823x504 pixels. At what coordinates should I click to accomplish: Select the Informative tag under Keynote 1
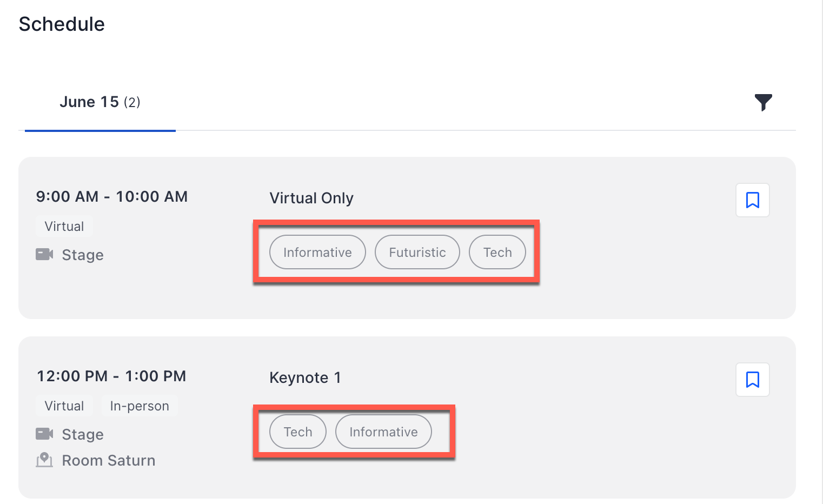tap(383, 432)
